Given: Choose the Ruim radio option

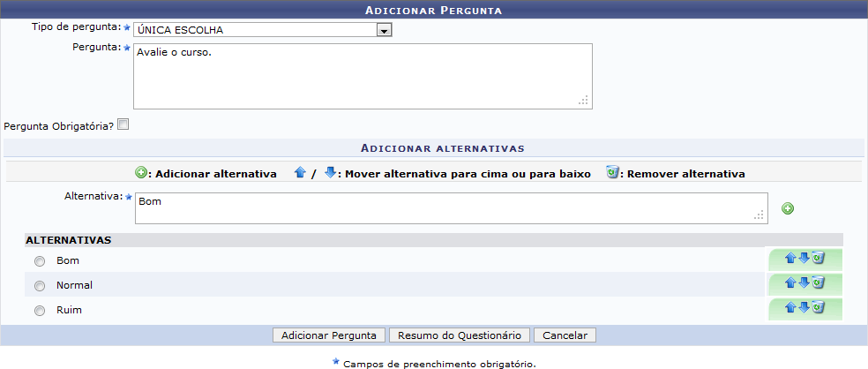Looking at the screenshot, I should click(x=39, y=311).
